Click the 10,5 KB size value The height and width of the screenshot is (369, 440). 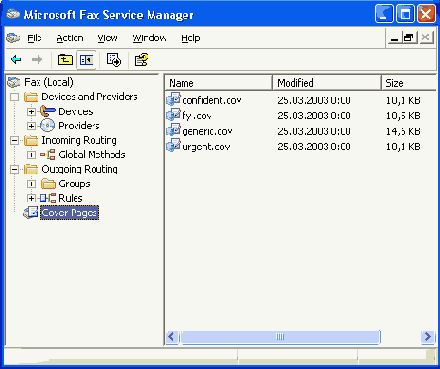pyautogui.click(x=403, y=115)
